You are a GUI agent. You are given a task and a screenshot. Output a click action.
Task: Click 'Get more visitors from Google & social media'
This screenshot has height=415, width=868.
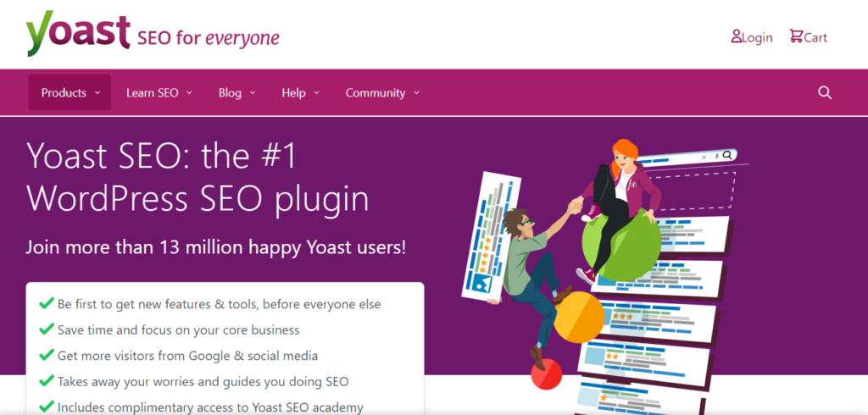point(187,356)
